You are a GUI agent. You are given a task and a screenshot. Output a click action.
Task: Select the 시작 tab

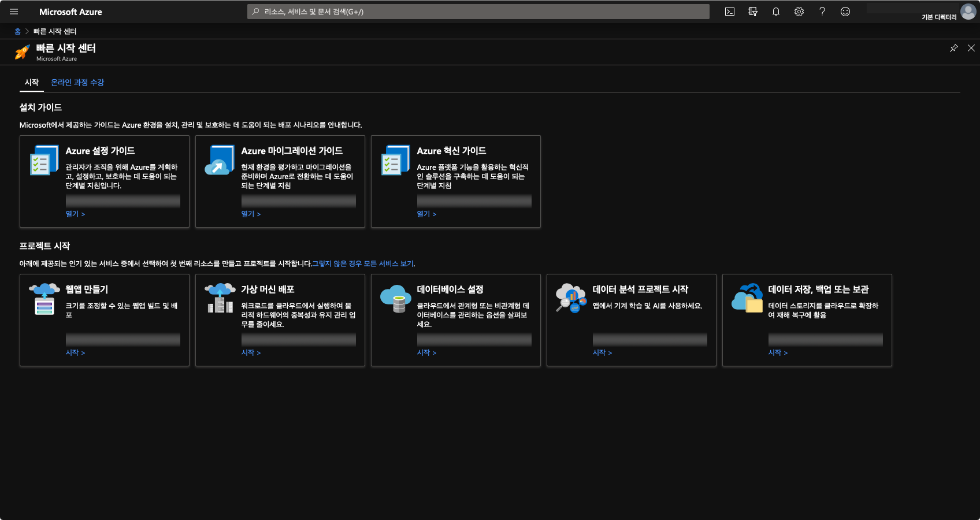(32, 83)
